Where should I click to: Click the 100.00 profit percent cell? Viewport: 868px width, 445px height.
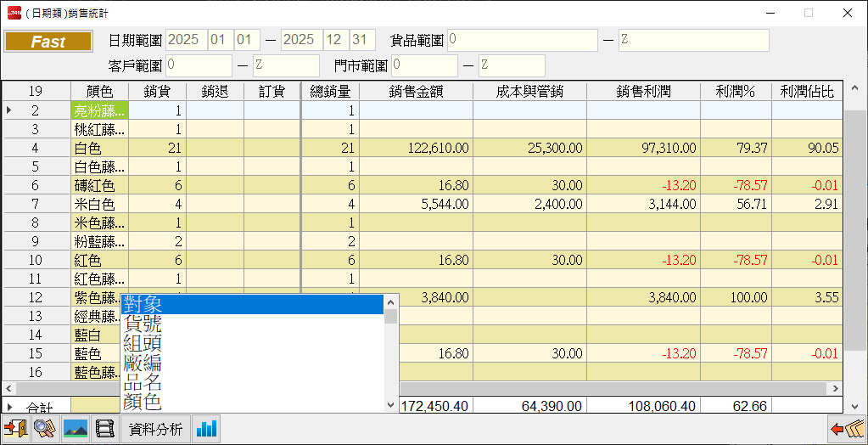[736, 297]
